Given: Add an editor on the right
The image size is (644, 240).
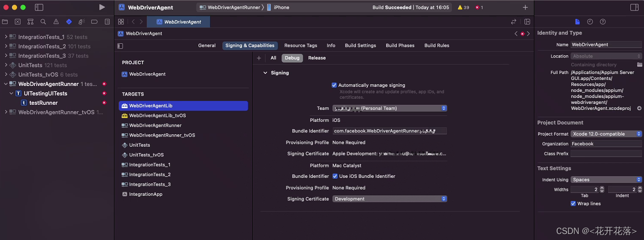Looking at the screenshot, I should coord(527,22).
